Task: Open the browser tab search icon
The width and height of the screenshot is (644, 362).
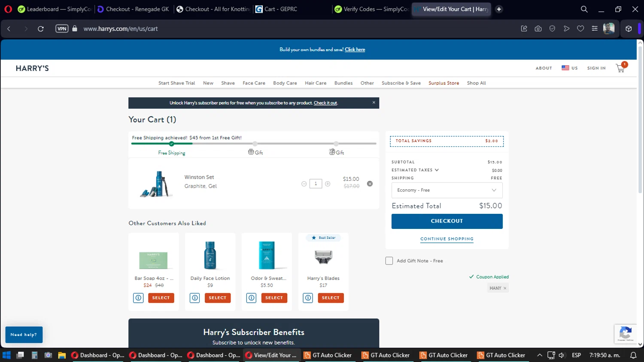Action: point(584,9)
